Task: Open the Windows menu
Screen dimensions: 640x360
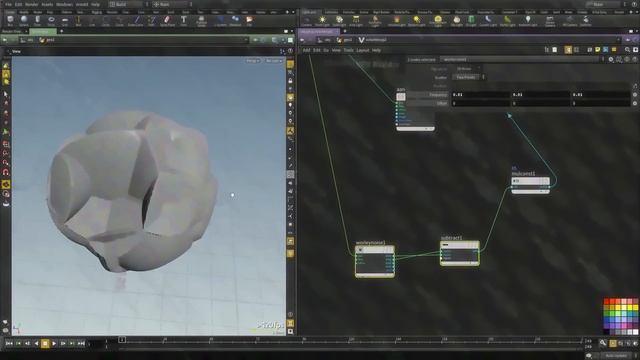Action: click(64, 4)
